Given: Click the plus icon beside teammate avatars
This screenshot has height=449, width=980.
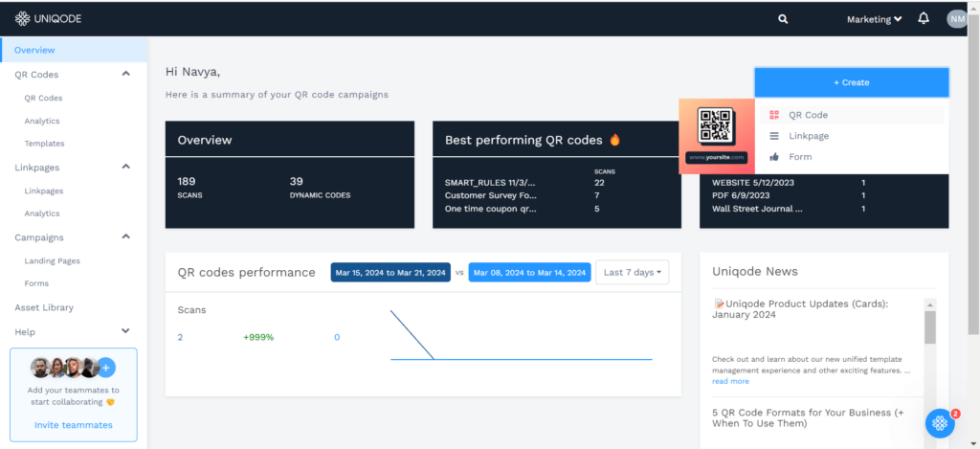Looking at the screenshot, I should [x=106, y=367].
